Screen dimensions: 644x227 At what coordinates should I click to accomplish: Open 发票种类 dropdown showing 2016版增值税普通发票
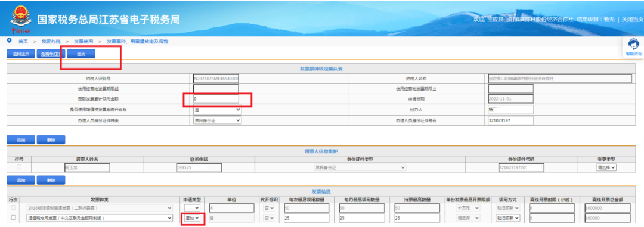click(100, 208)
